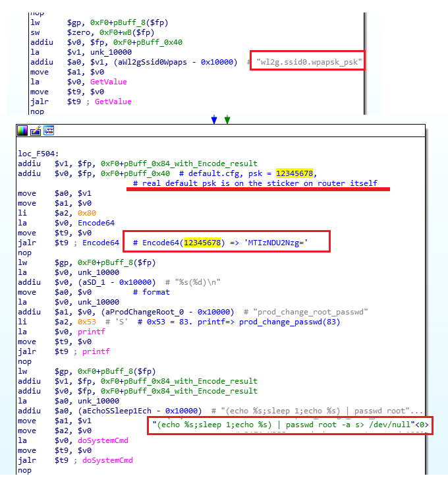The height and width of the screenshot is (478, 448).
Task: Click doSystemCmd after 'jalr $t9 ;'
Action: pos(107,460)
